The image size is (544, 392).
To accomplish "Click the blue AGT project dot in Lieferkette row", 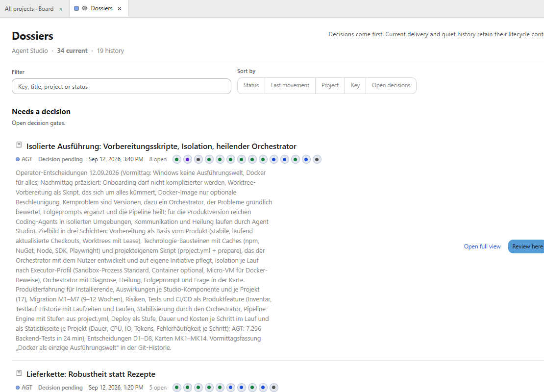I will click(x=18, y=388).
